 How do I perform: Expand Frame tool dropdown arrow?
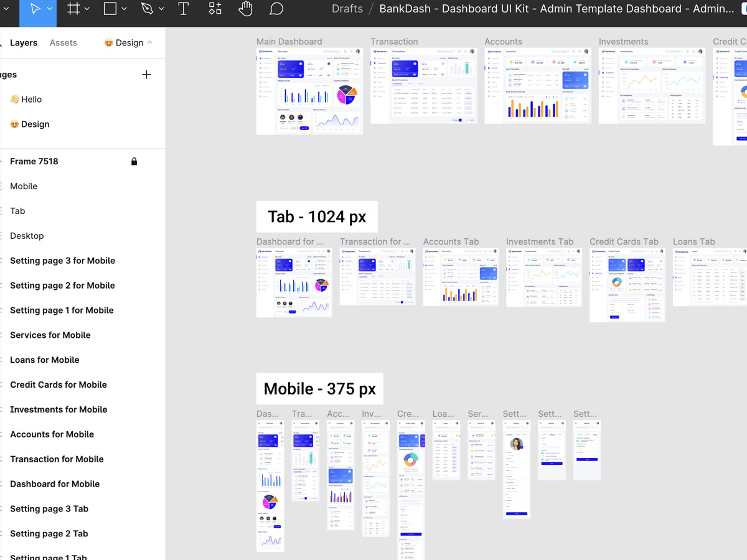87,9
